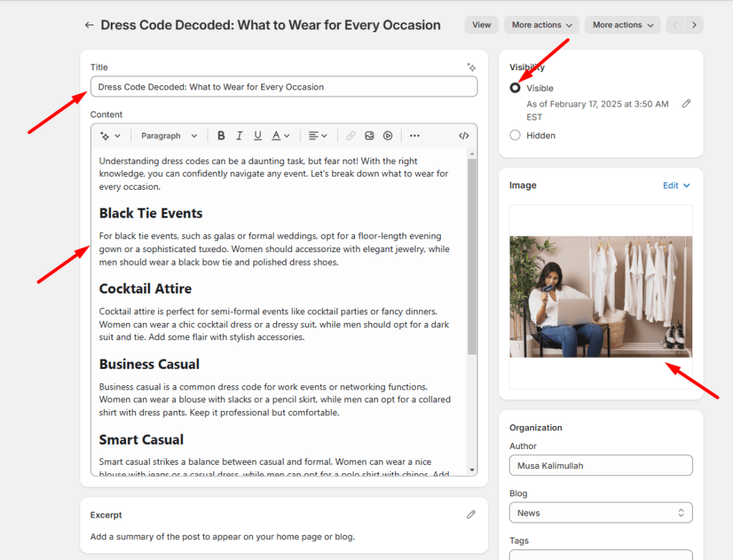Click the insert link icon
This screenshot has height=560, width=733.
pos(351,135)
